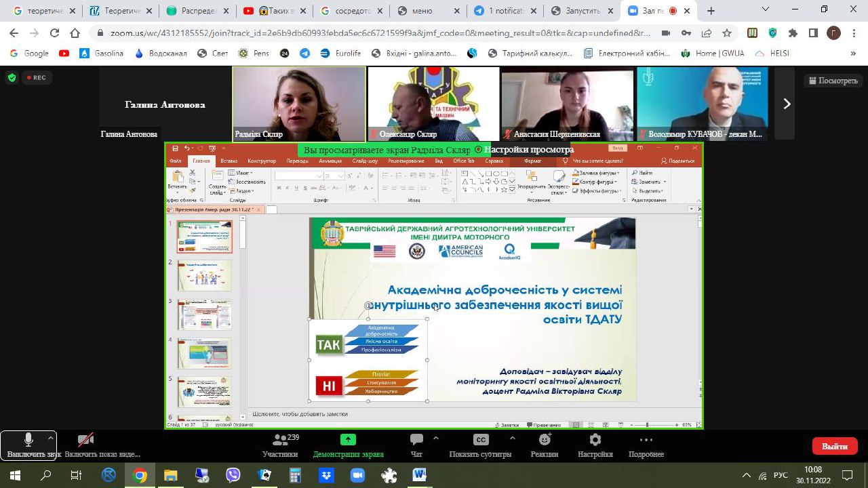Open HELSI bookmark
The width and height of the screenshot is (868, 488).
coord(772,54)
